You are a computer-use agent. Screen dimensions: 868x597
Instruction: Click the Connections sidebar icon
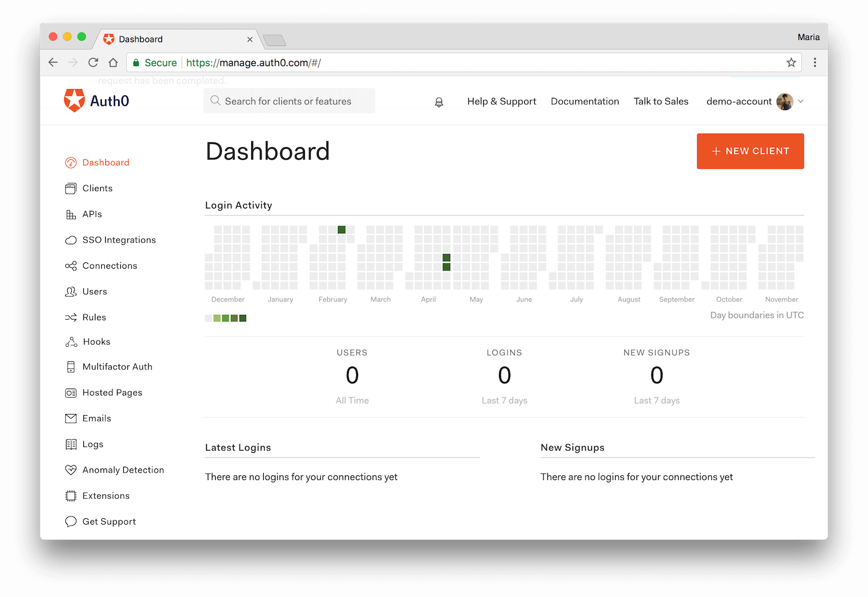tap(71, 266)
